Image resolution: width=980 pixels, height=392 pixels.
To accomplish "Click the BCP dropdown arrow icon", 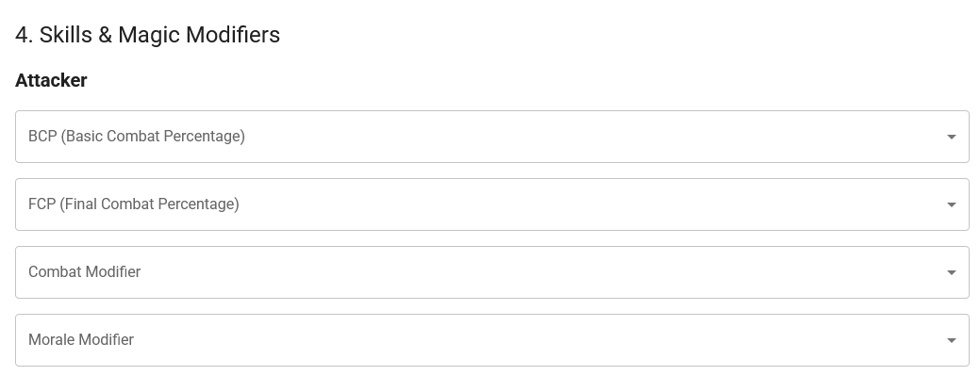I will pos(951,138).
